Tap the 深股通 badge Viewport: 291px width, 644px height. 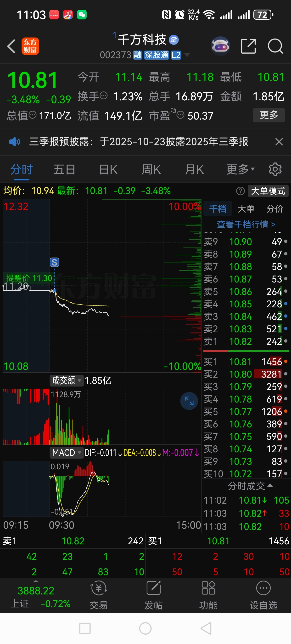pos(157,55)
